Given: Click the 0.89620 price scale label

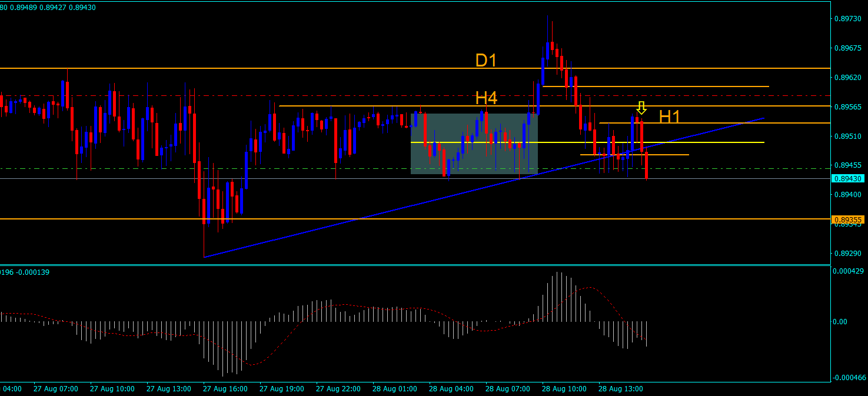Looking at the screenshot, I should click(848, 77).
